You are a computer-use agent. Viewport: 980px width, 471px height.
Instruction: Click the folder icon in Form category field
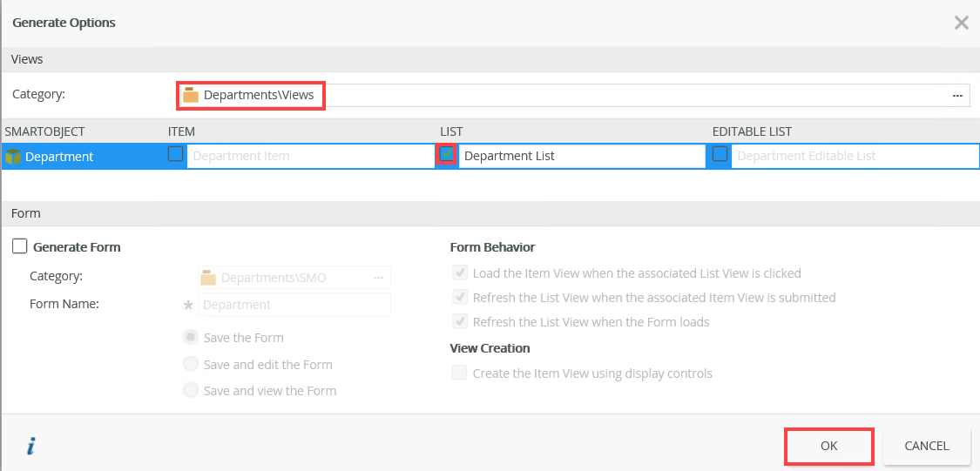point(208,279)
